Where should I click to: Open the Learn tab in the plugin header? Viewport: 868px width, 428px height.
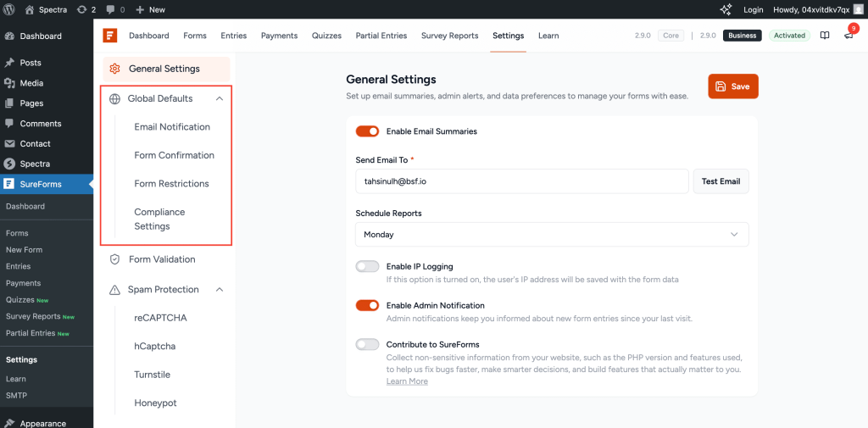(548, 36)
